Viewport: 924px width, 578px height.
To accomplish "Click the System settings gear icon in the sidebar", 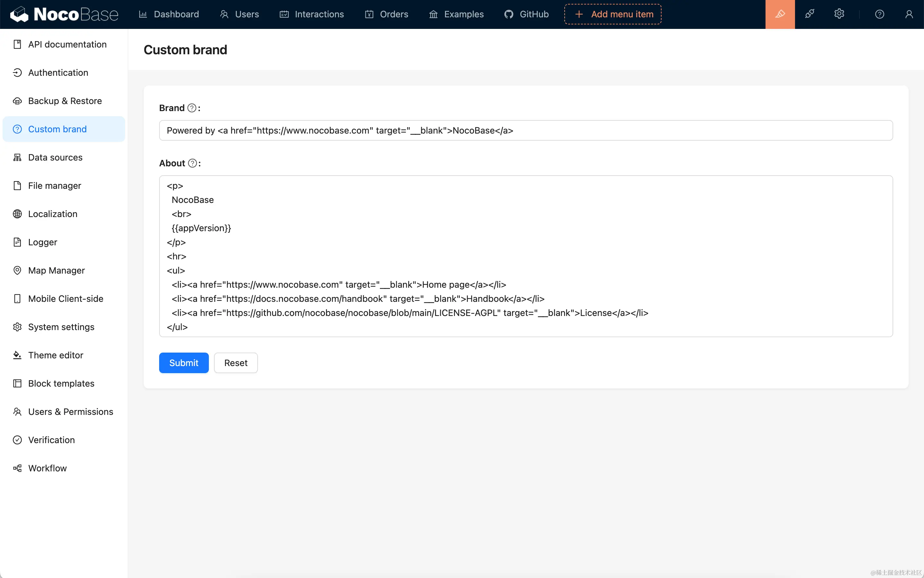I will pyautogui.click(x=17, y=327).
